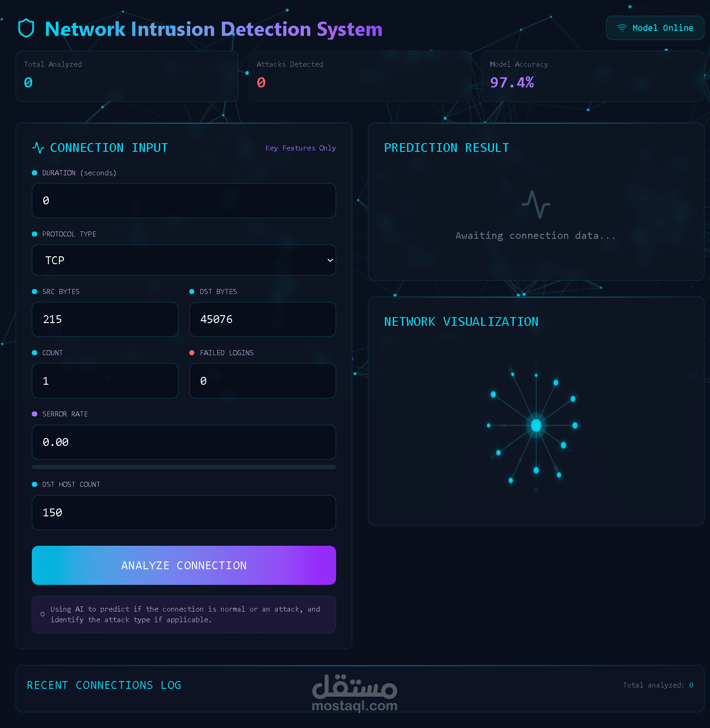The height and width of the screenshot is (728, 710).
Task: Click the central node in network visualization
Action: [536, 425]
